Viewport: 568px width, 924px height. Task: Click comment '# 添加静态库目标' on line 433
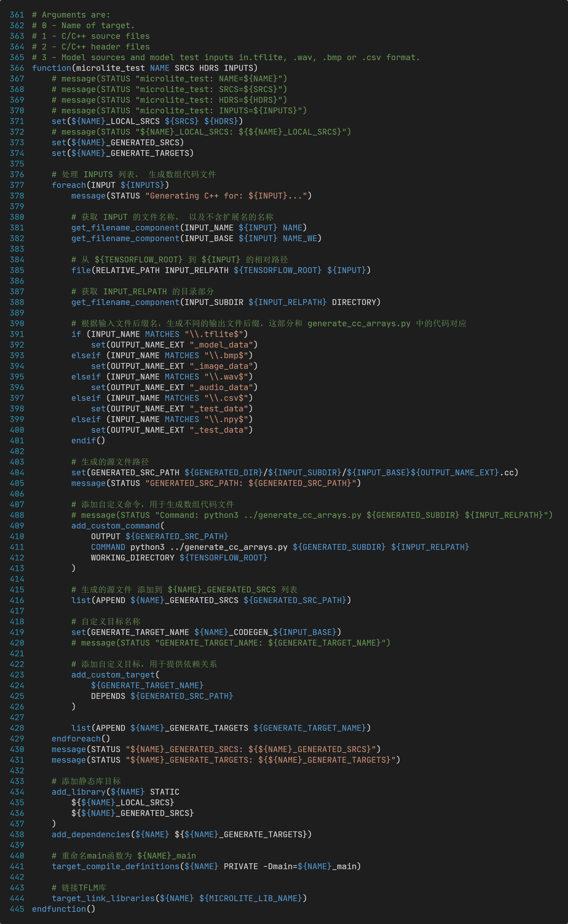(x=86, y=781)
